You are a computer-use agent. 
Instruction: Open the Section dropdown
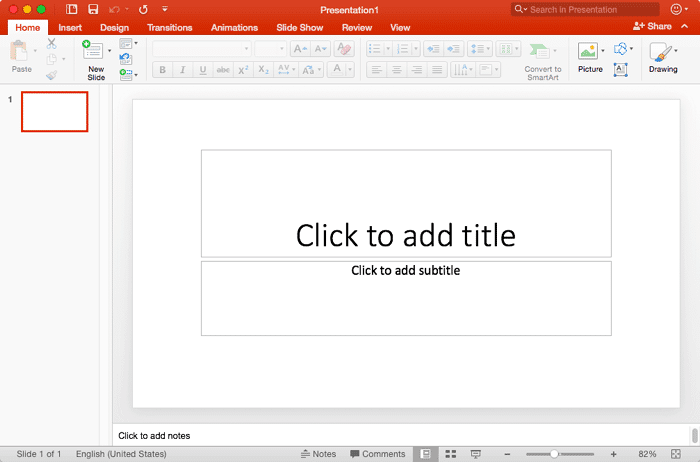click(x=129, y=75)
